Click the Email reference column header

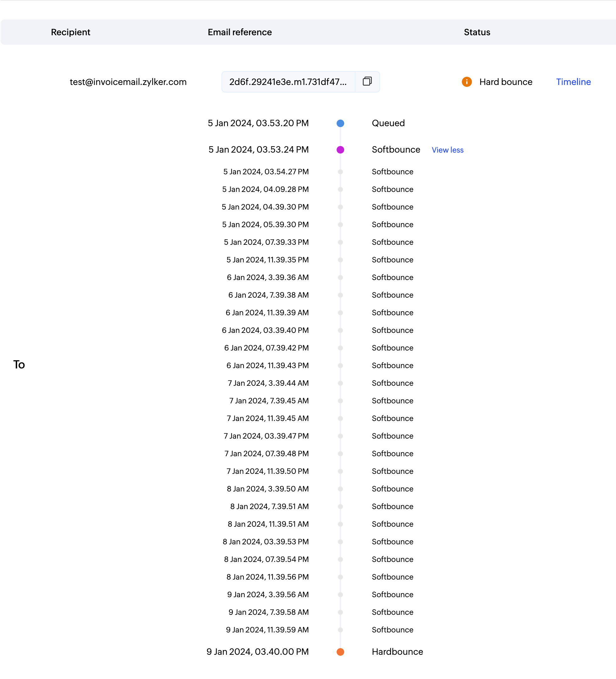239,32
